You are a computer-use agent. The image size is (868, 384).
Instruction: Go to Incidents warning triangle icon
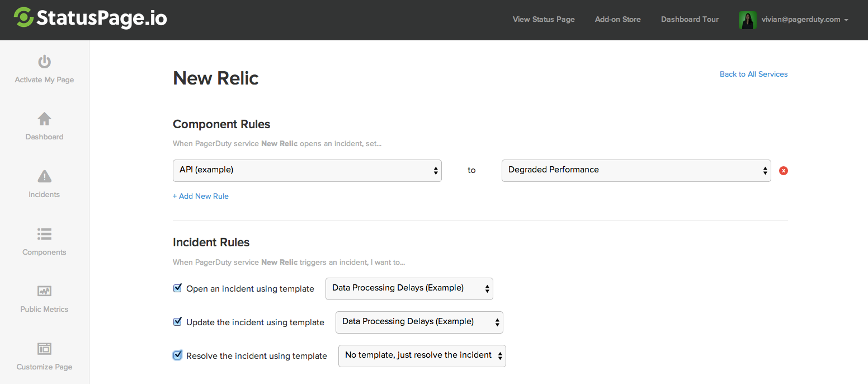[x=44, y=177]
